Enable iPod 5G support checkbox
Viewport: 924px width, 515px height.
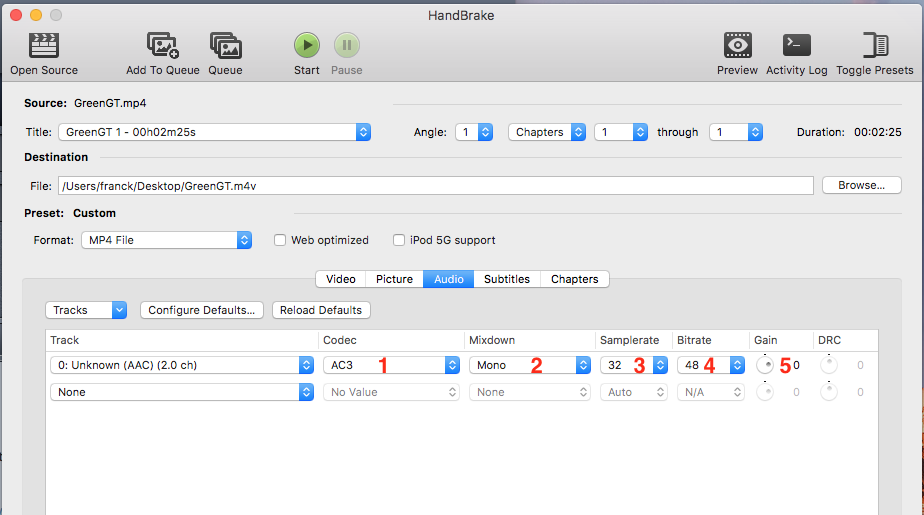(x=399, y=240)
